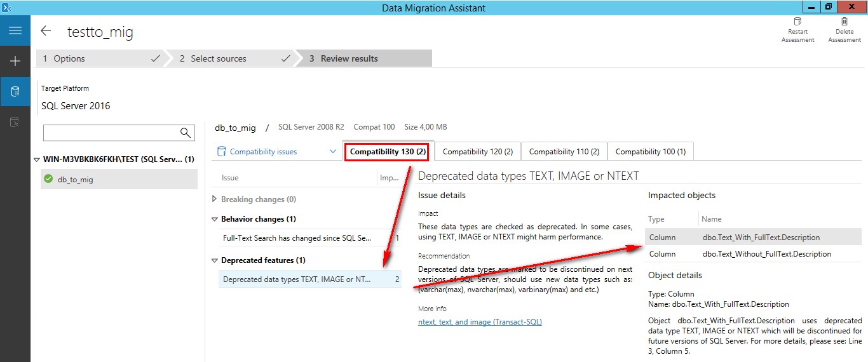This screenshot has height=362, width=868.
Task: Click the testto_mig project title
Action: [x=100, y=32]
